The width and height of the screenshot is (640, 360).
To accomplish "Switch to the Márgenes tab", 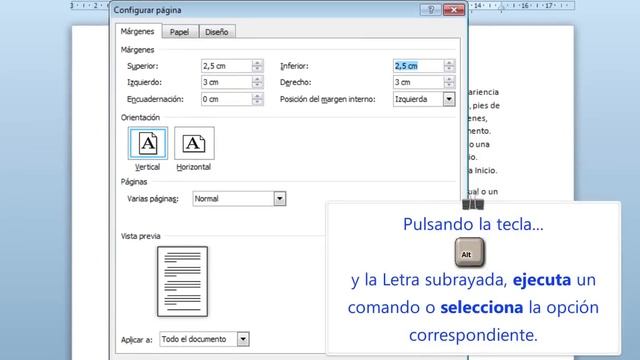I will tap(138, 31).
